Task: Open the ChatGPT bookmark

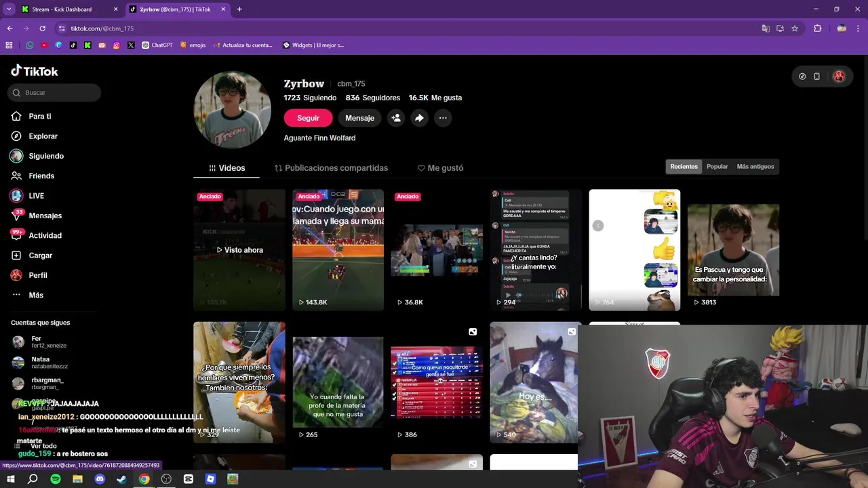Action: [x=157, y=45]
